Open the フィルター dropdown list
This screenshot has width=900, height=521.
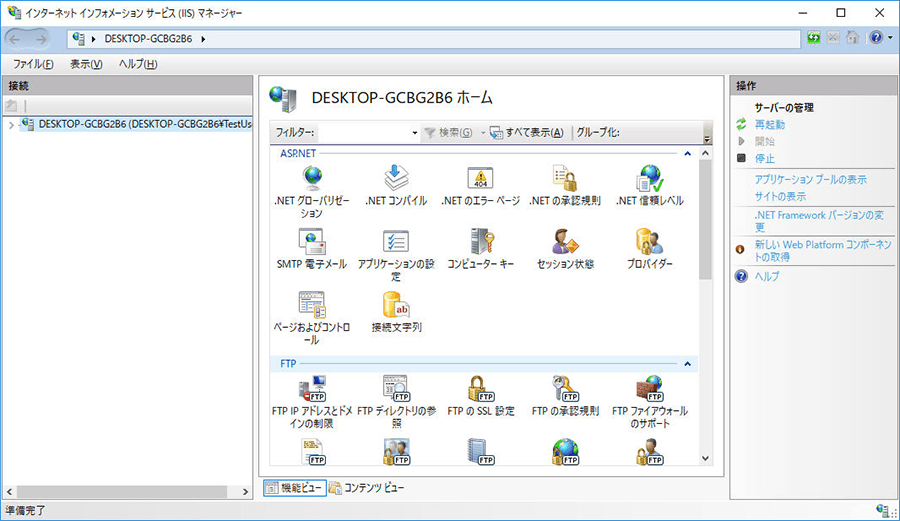[414, 133]
